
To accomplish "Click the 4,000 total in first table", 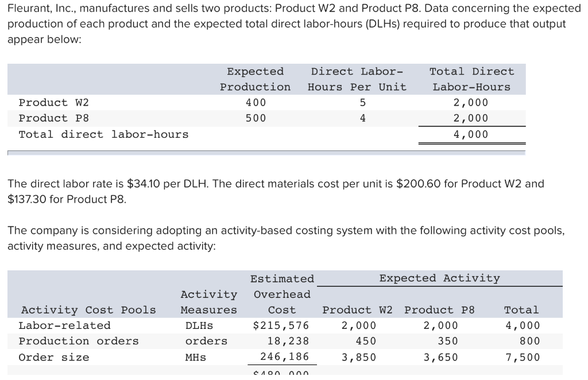I will 471,134.
